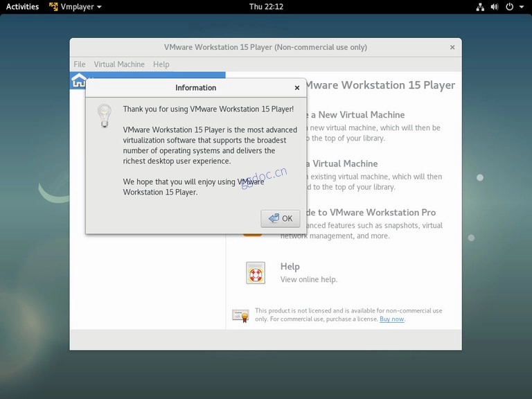
Task: Open the clock Thu 22:12 panel
Action: pyautogui.click(x=266, y=7)
